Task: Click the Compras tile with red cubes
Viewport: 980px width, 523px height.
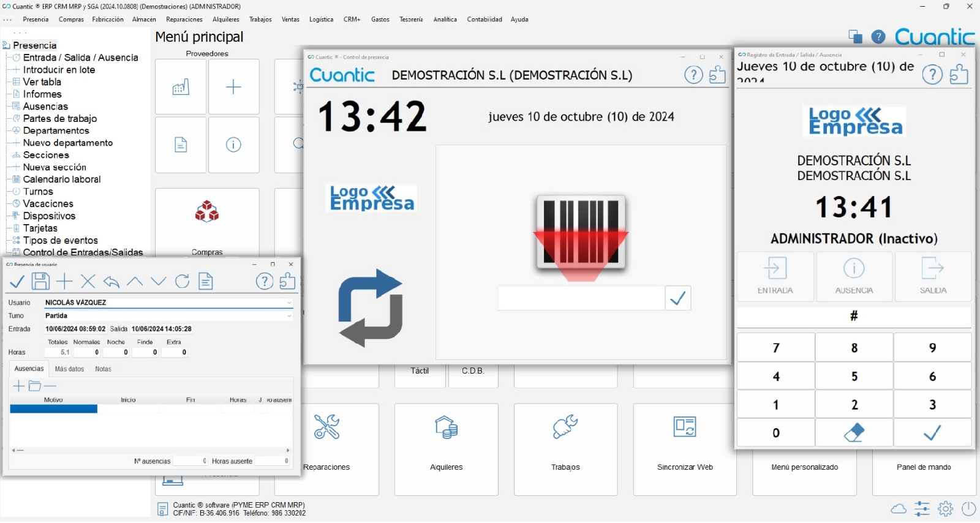Action: [x=207, y=222]
